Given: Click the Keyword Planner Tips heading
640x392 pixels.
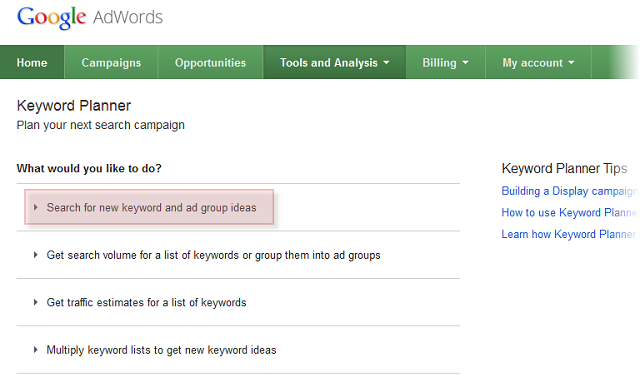Looking at the screenshot, I should (564, 168).
